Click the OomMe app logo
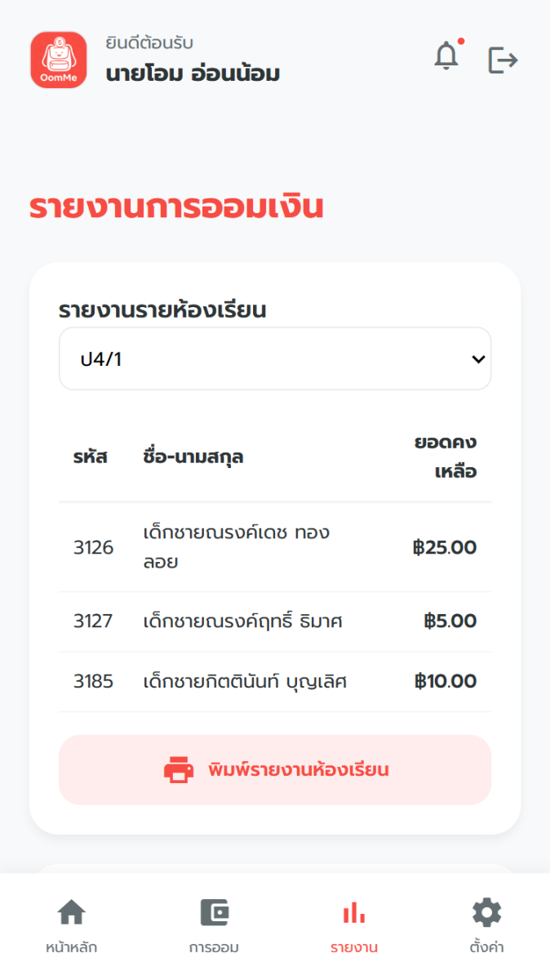550x980 pixels. pos(59,60)
